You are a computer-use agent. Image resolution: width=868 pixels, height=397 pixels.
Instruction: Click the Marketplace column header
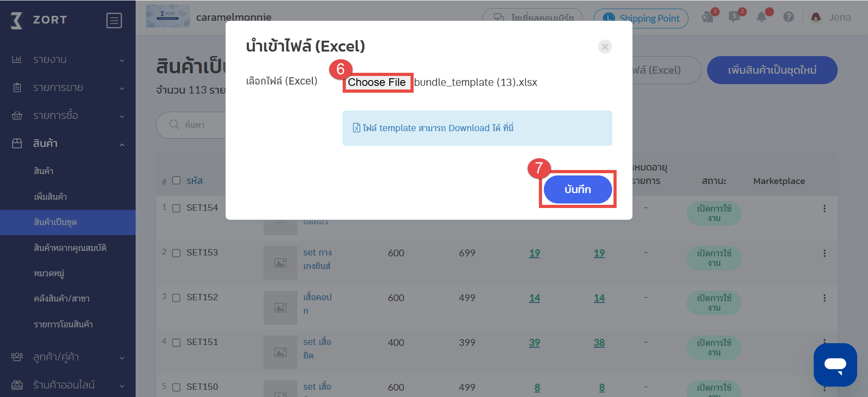coord(779,181)
